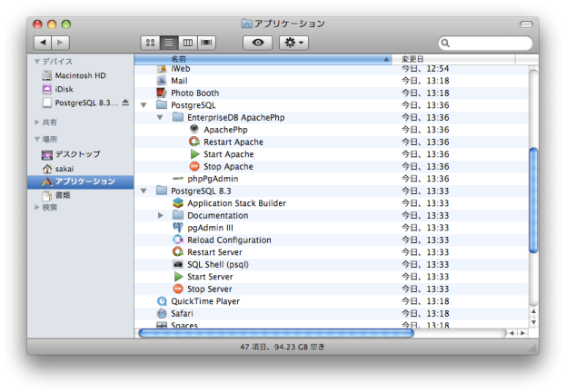Click the toolbar hide pill button
Image resolution: width=566 pixels, height=392 pixels.
526,24
